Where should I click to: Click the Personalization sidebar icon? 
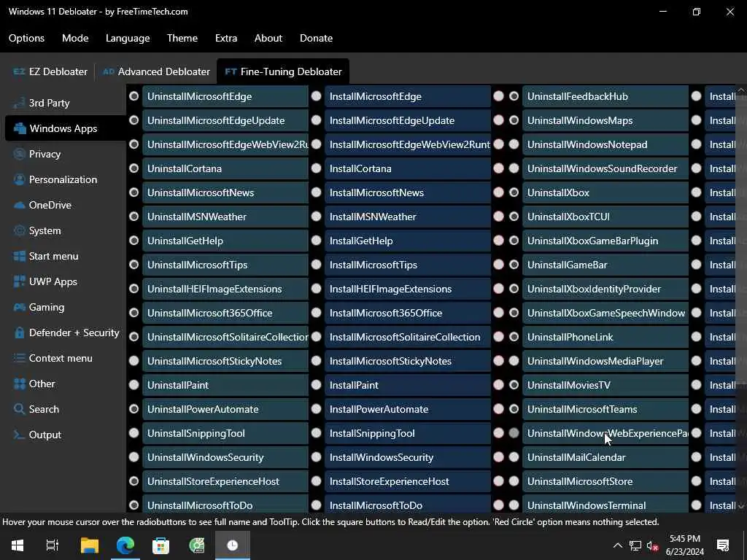[x=19, y=179]
